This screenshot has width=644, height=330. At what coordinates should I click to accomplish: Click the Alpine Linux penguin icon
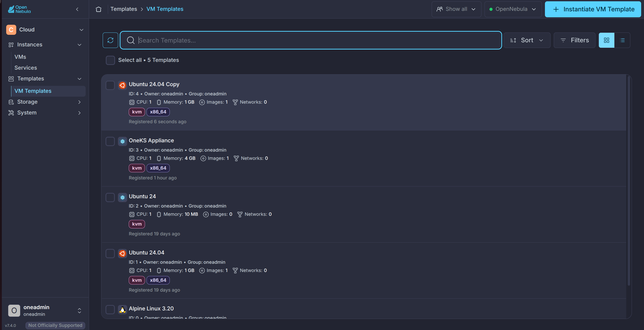click(x=123, y=310)
